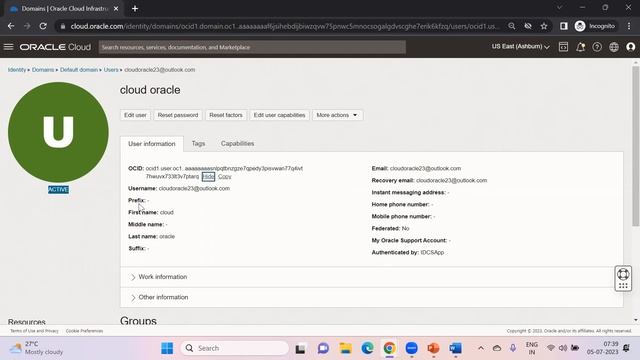Open the clock and date on taskbar
Image resolution: width=640 pixels, height=360 pixels.
[x=602, y=348]
